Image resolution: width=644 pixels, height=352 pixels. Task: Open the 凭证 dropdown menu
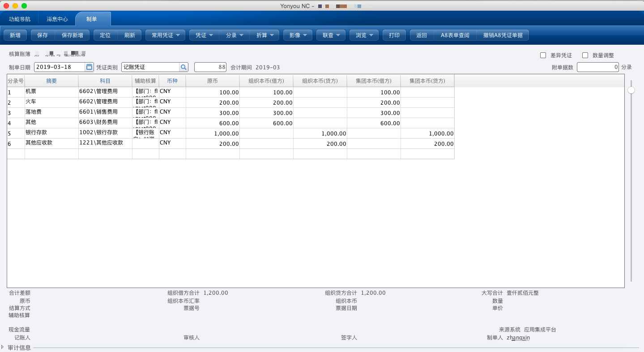204,35
